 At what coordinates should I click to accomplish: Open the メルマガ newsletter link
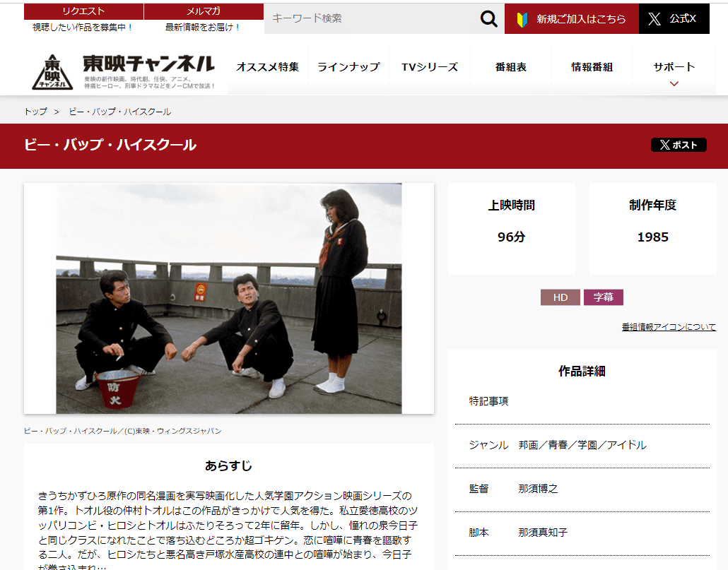[x=204, y=11]
